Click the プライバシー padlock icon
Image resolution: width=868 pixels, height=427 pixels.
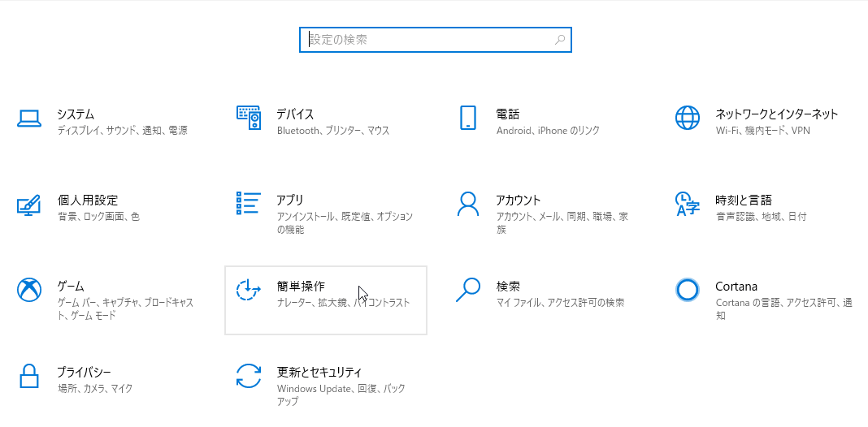point(28,376)
